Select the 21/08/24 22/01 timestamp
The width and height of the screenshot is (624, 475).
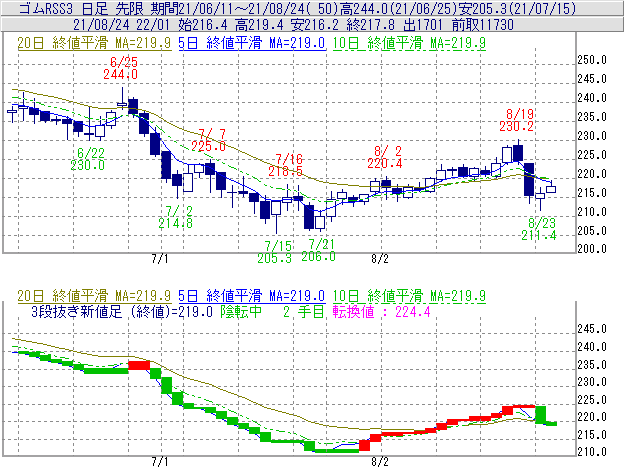(121, 25)
